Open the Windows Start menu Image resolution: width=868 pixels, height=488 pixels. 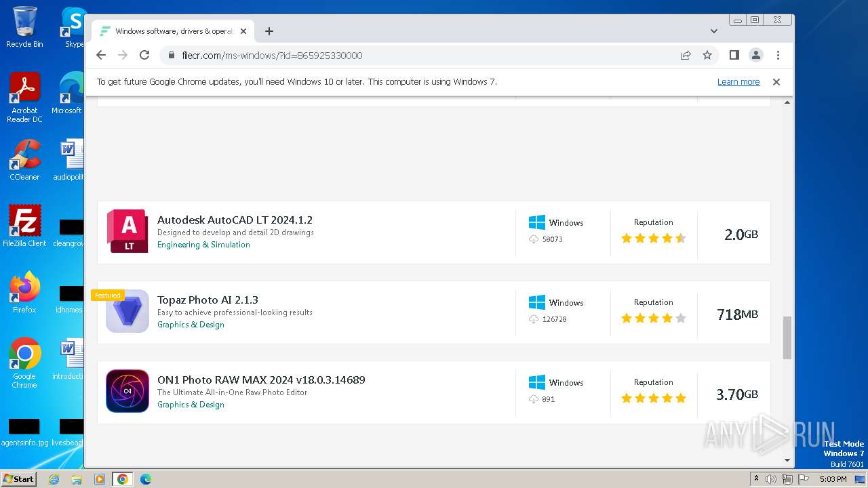coord(19,479)
